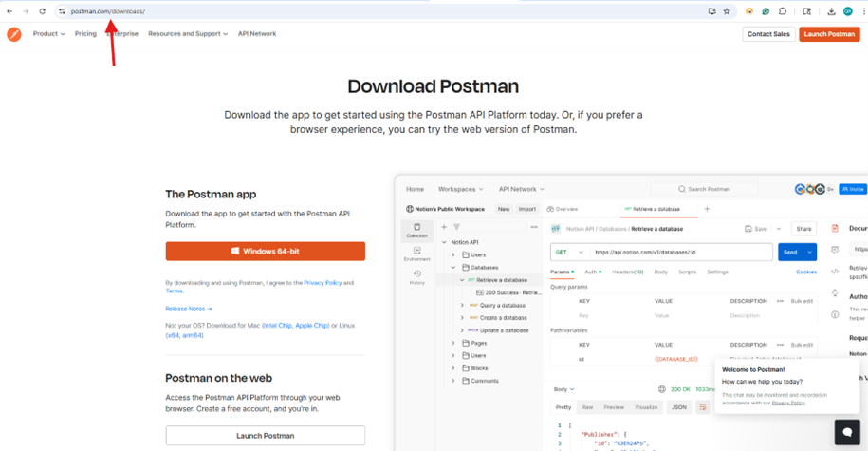Switch to the Params tab
Image resolution: width=868 pixels, height=451 pixels.
pyautogui.click(x=562, y=272)
